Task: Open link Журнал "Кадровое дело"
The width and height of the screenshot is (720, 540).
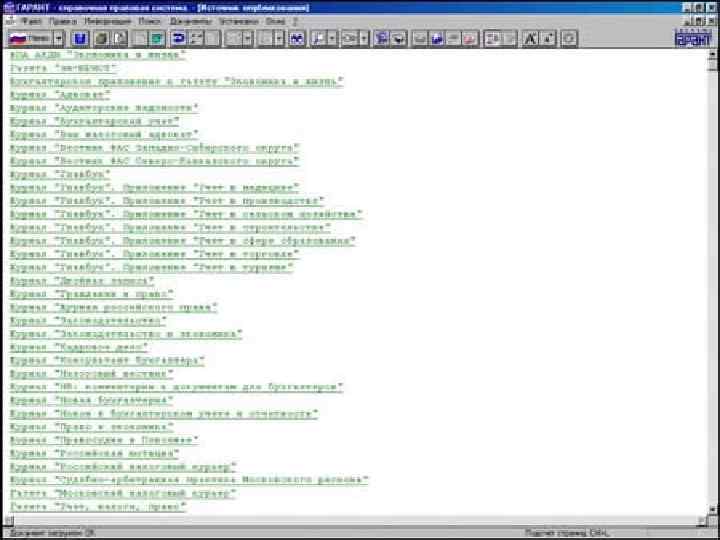Action: 79,347
